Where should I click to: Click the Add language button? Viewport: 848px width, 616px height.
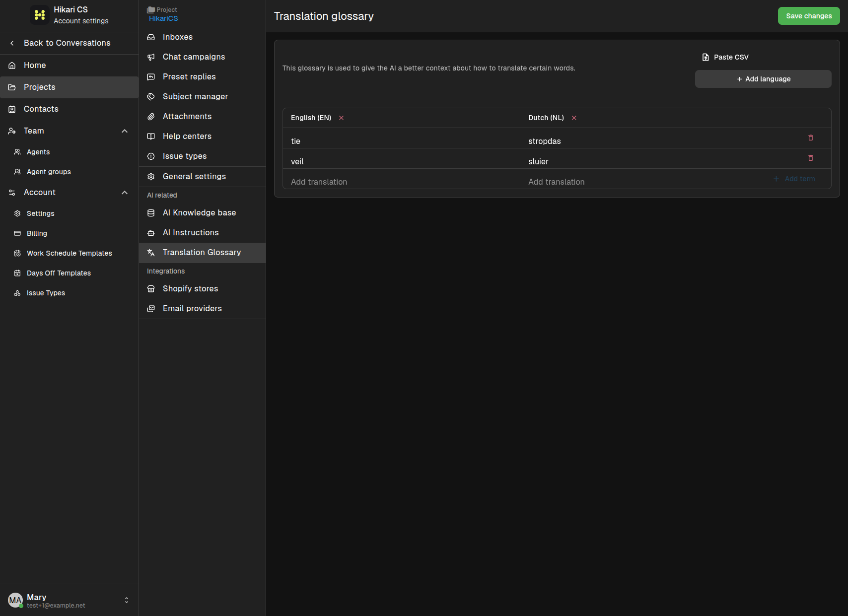point(763,79)
